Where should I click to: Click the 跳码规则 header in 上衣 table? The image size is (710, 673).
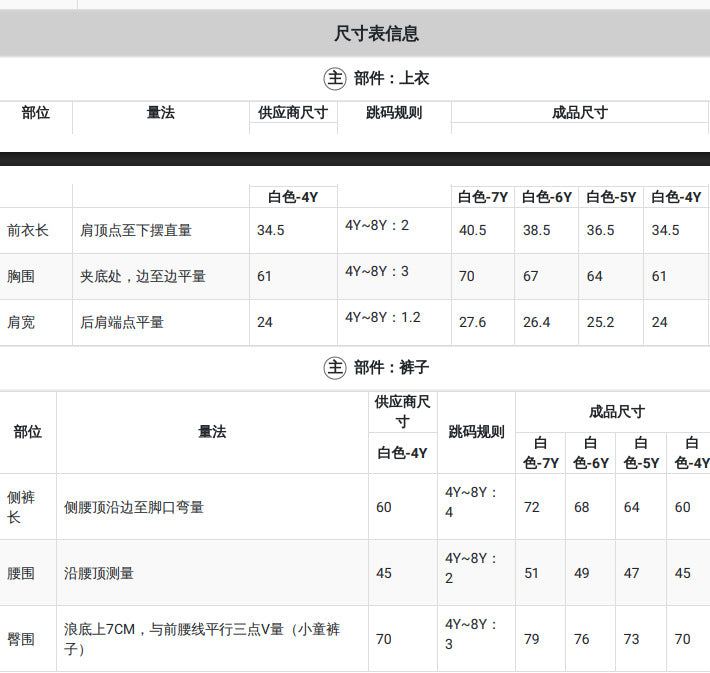[x=394, y=112]
